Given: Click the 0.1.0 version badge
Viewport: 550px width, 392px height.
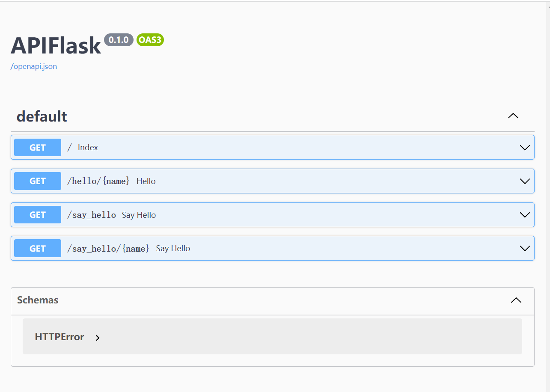Looking at the screenshot, I should pyautogui.click(x=119, y=40).
